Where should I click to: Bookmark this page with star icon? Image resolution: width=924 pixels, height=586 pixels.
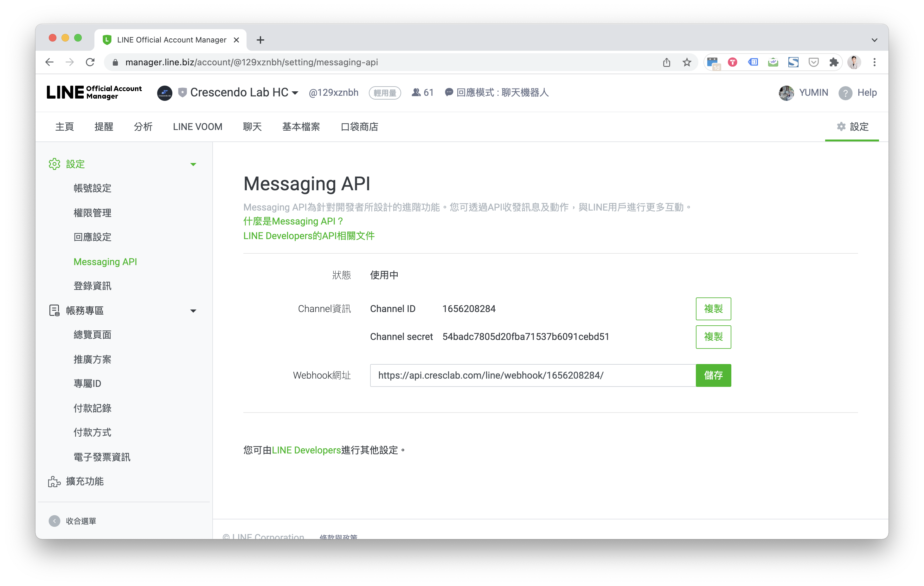click(x=687, y=62)
